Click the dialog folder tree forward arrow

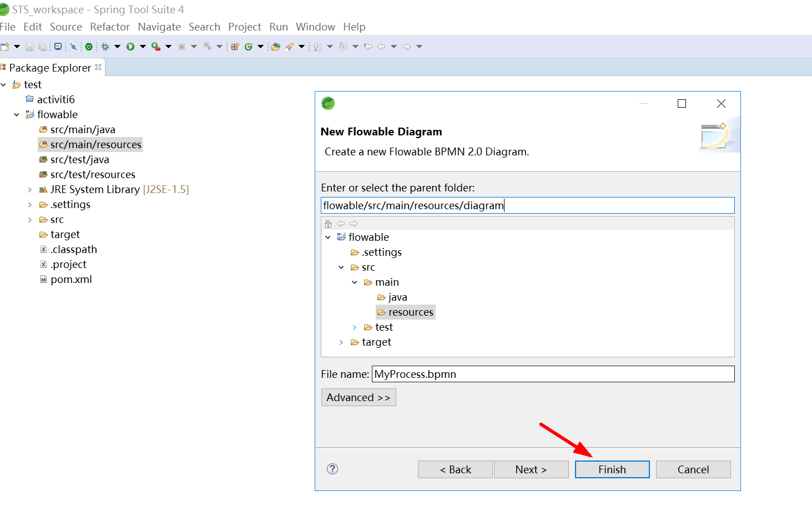[354, 224]
